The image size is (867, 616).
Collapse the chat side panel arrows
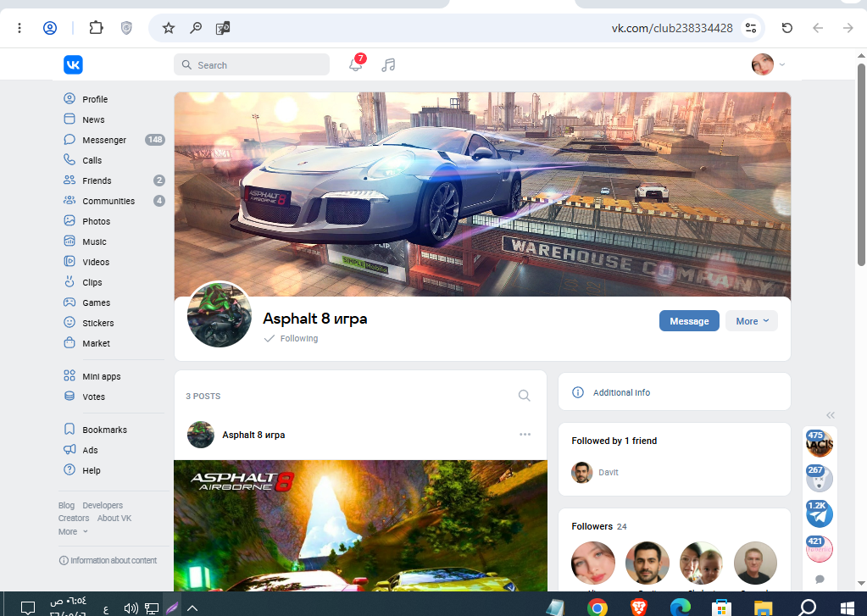coord(831,415)
